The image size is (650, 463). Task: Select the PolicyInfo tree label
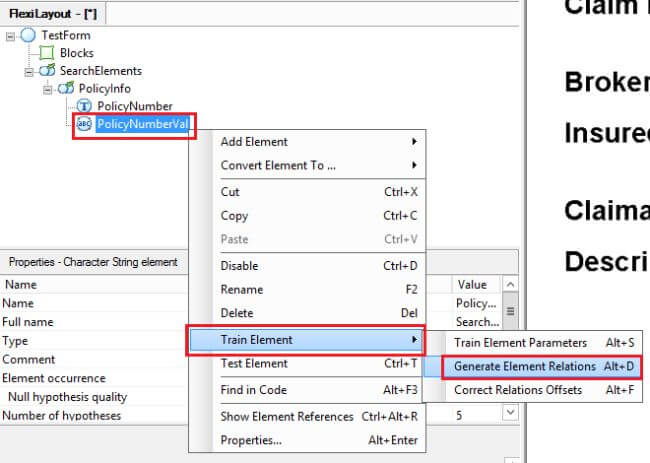(105, 89)
